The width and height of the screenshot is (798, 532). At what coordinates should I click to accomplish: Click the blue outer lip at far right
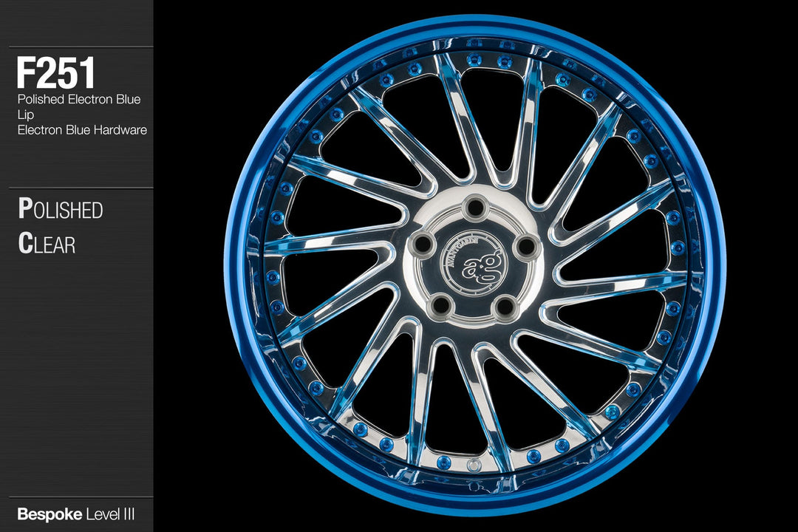click(x=713, y=266)
